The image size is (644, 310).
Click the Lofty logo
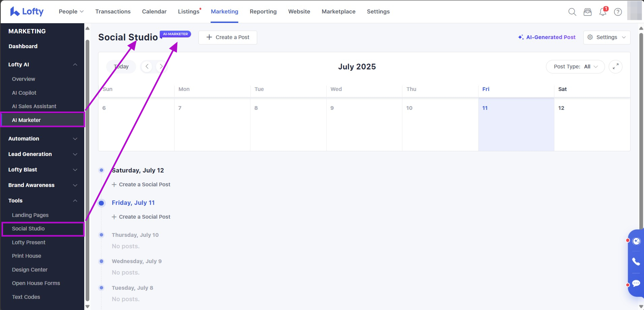click(27, 11)
